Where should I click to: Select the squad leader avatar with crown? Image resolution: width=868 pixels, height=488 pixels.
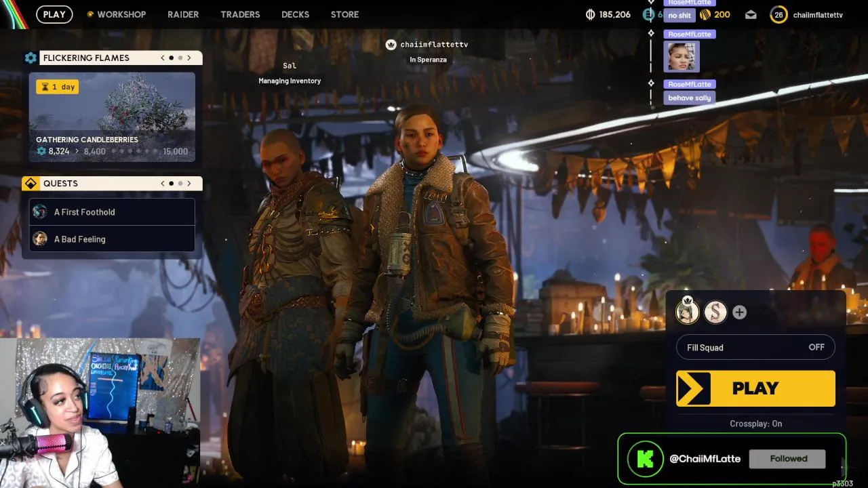(688, 312)
